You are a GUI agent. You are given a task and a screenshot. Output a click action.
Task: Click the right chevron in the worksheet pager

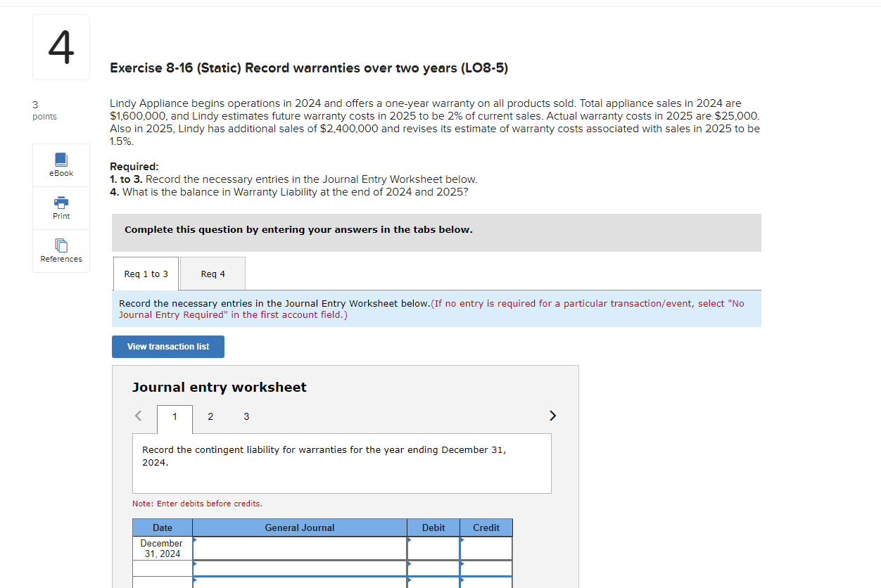(x=552, y=416)
